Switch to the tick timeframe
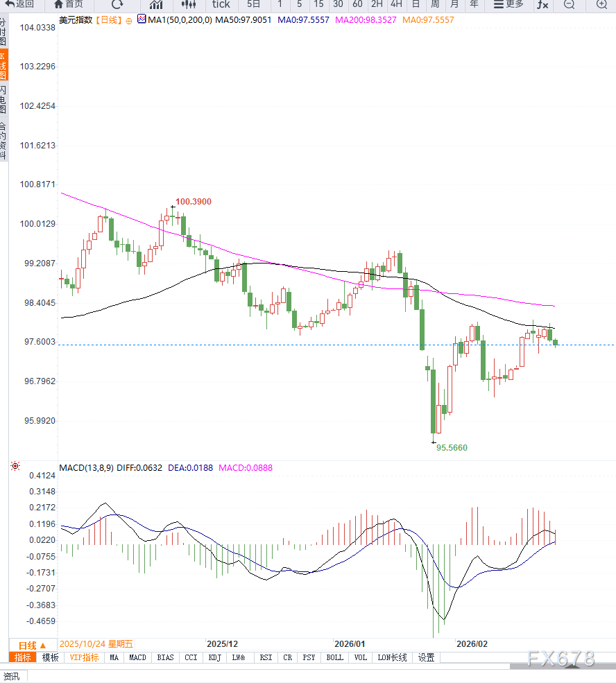This screenshot has width=616, height=683. pos(221,4)
